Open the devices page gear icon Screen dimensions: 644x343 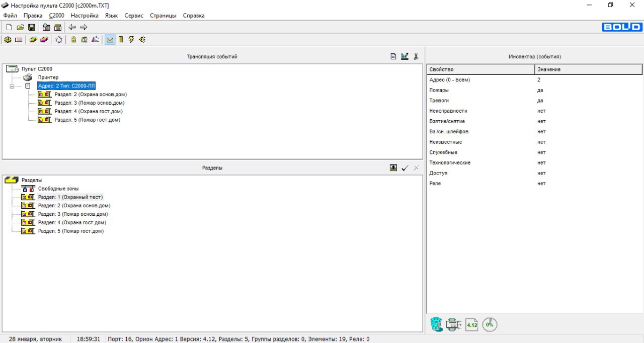pos(8,40)
